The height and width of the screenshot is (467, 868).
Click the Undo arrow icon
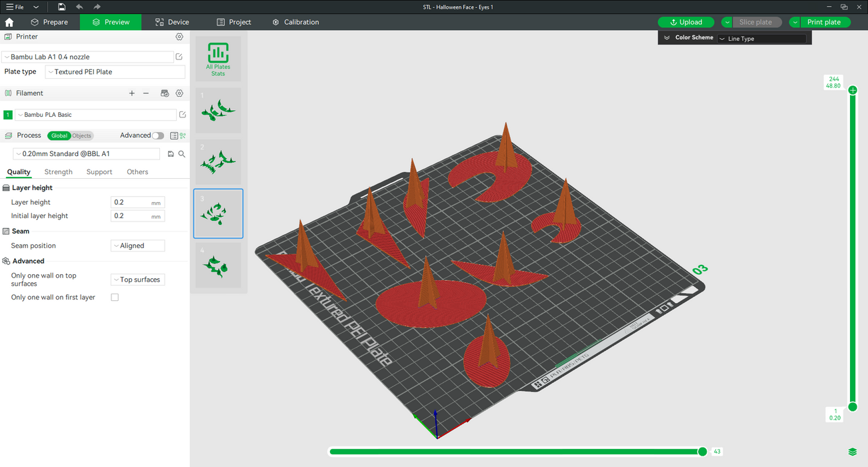click(79, 7)
